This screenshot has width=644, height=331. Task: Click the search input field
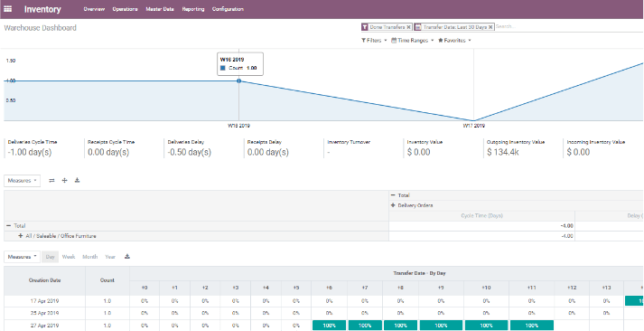[568, 27]
